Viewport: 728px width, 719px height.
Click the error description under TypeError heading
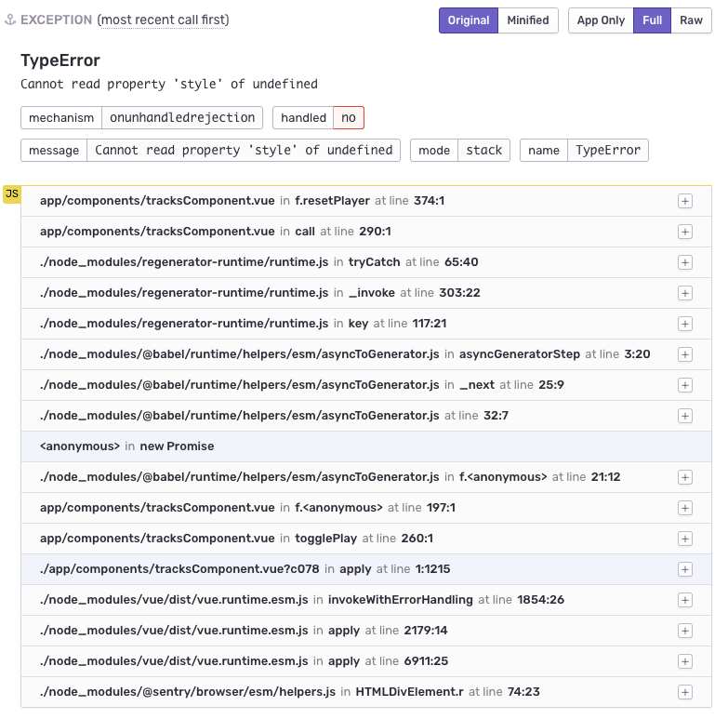tap(169, 84)
